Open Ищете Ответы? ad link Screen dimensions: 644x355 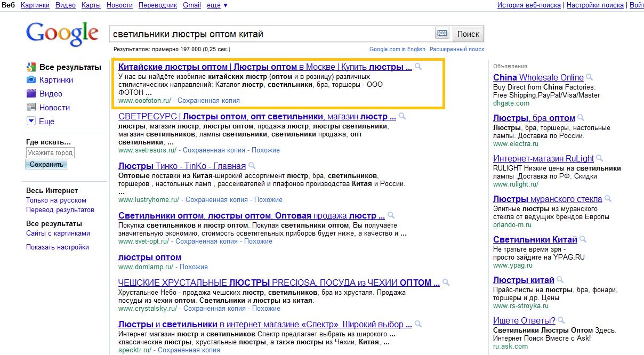524,321
